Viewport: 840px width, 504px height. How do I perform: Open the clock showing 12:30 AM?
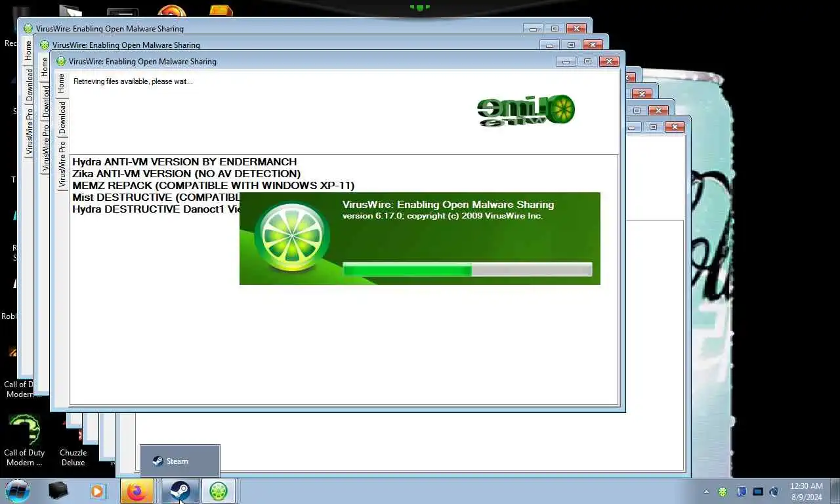click(806, 492)
